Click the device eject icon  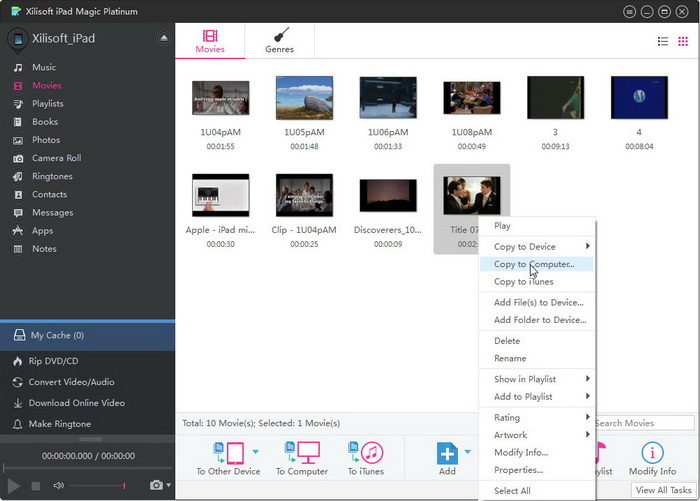[164, 38]
